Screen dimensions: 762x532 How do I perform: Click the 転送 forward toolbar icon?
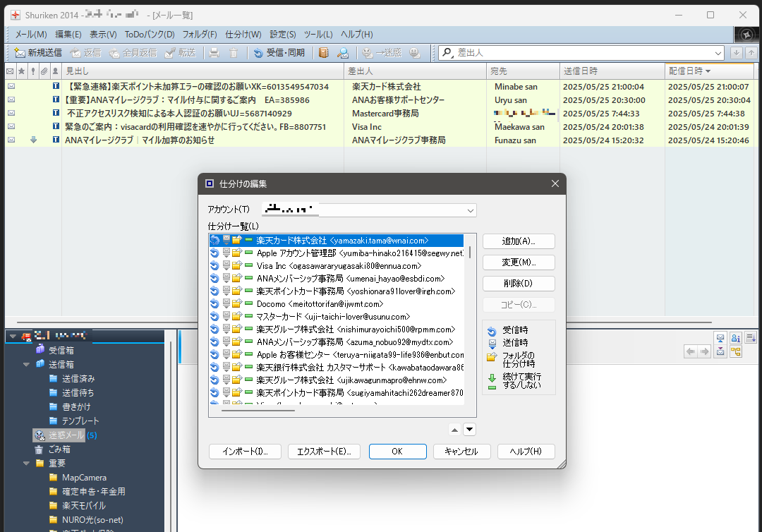point(181,52)
